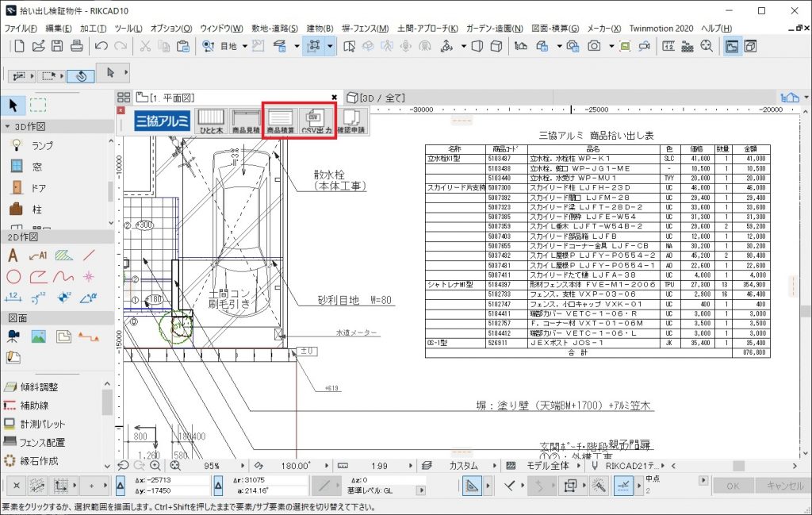The width and height of the screenshot is (812, 515).
Task: Save the project with the floppy disk icon
Action: point(57,46)
